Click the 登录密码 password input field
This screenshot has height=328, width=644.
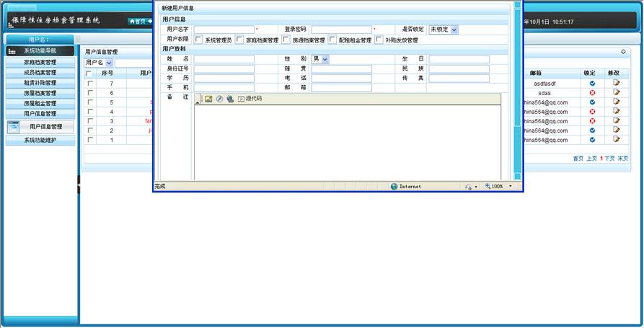(x=341, y=30)
